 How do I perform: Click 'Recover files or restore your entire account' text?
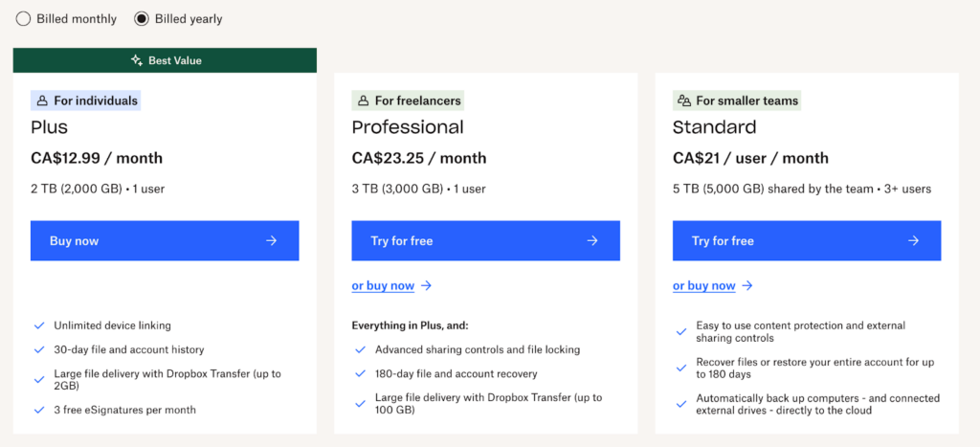coord(813,369)
